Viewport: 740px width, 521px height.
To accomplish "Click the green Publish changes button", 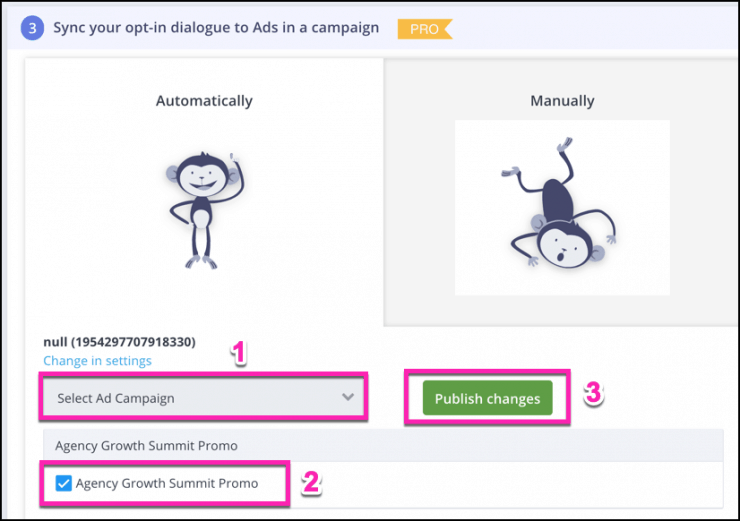I will tap(488, 398).
